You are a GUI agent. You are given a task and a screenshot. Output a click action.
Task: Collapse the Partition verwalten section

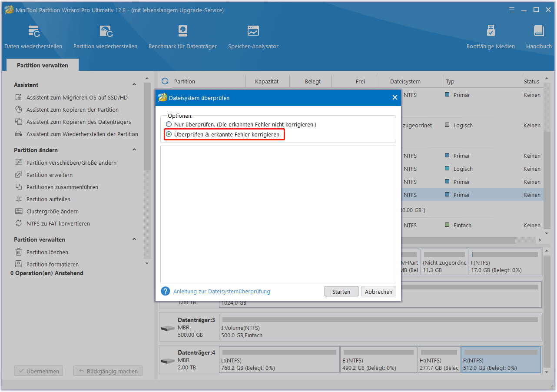[x=134, y=239]
